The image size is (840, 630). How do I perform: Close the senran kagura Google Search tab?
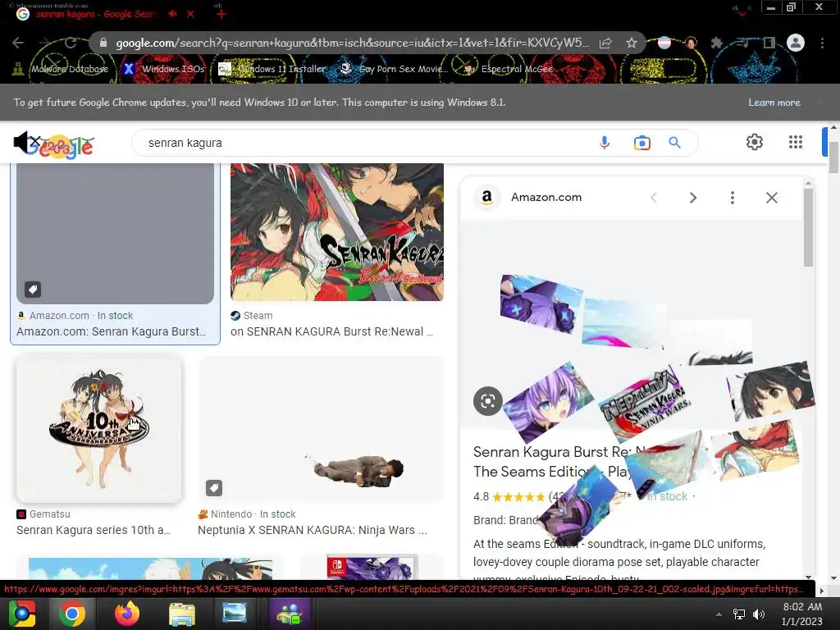(x=190, y=14)
